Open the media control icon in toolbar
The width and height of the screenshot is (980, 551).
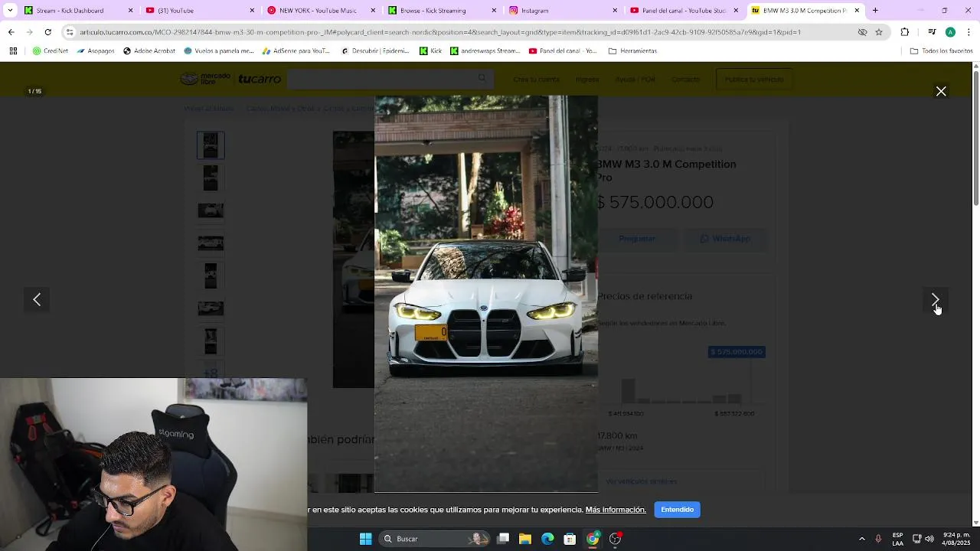point(932,32)
